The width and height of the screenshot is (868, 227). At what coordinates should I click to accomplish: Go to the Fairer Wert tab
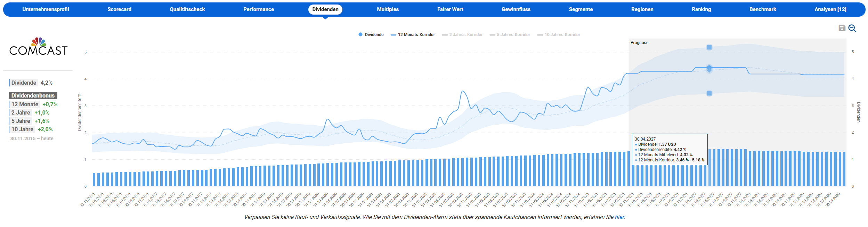(450, 9)
